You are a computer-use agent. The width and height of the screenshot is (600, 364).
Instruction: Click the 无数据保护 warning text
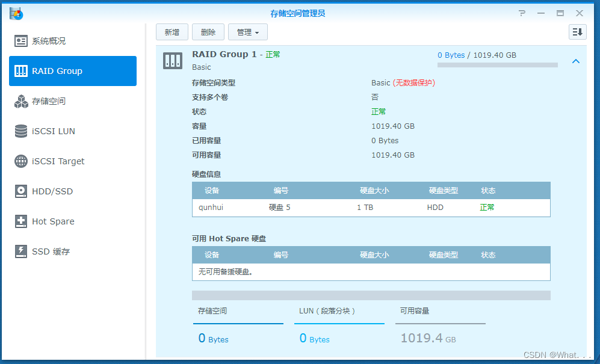414,82
